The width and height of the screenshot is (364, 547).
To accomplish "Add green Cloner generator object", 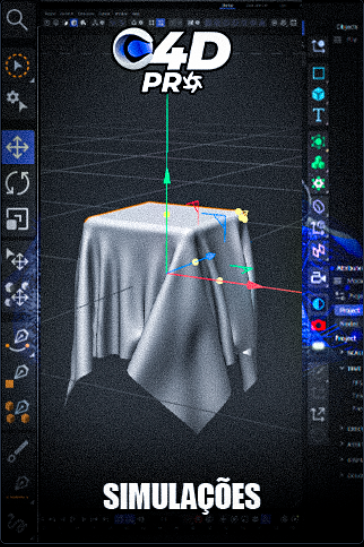I will [318, 163].
